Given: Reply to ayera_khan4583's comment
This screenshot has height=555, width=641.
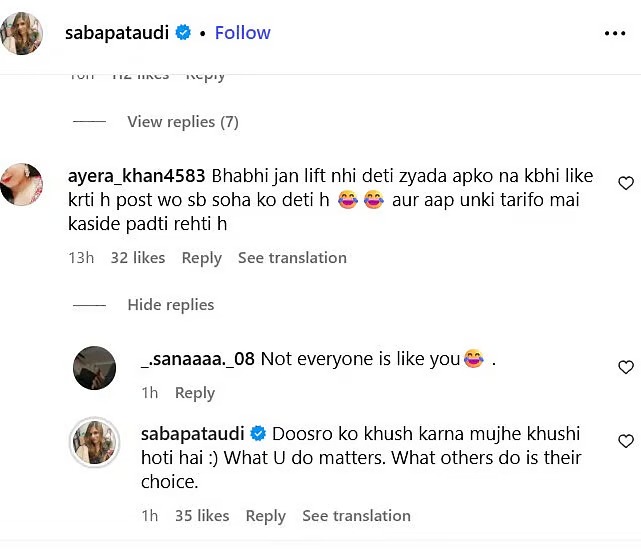Looking at the screenshot, I should tap(201, 258).
